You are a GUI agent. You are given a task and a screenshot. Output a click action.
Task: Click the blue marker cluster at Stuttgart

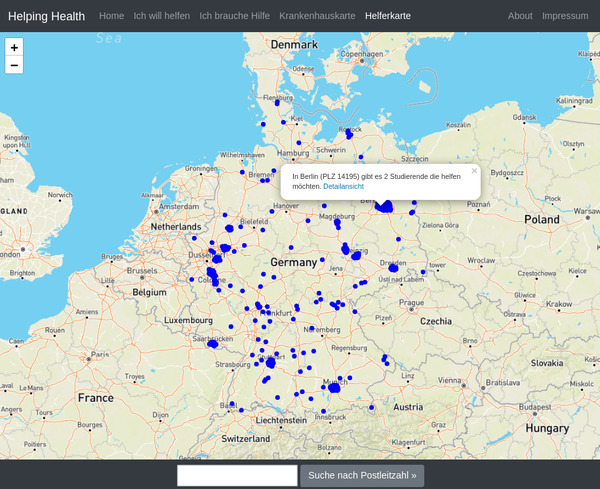coord(271,362)
